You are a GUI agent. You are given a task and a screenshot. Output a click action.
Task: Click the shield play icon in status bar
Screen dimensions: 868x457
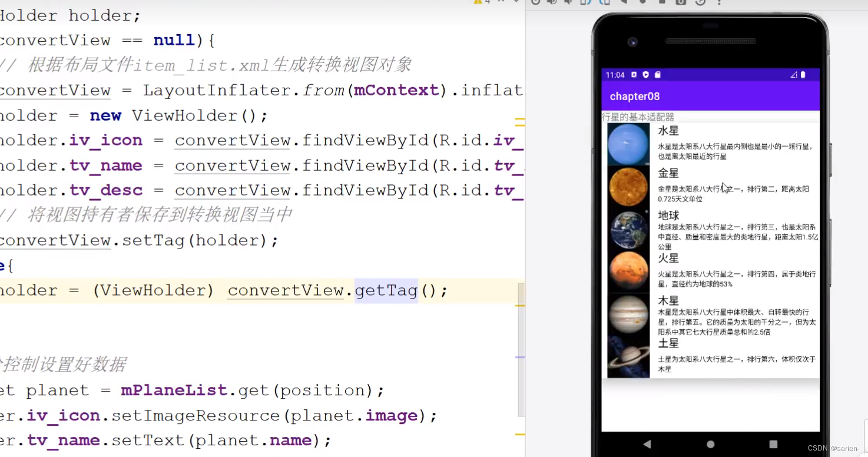point(646,75)
